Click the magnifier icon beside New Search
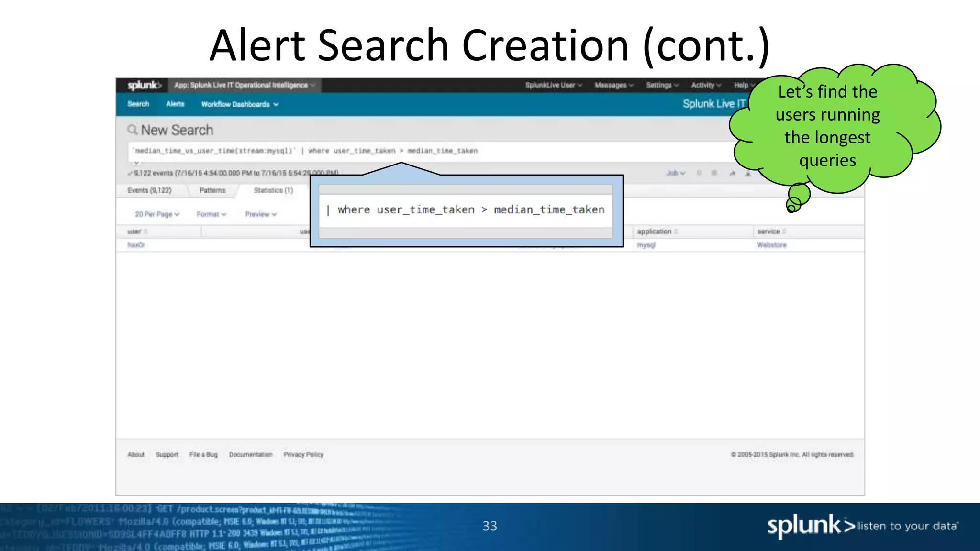The image size is (980, 551). click(132, 130)
